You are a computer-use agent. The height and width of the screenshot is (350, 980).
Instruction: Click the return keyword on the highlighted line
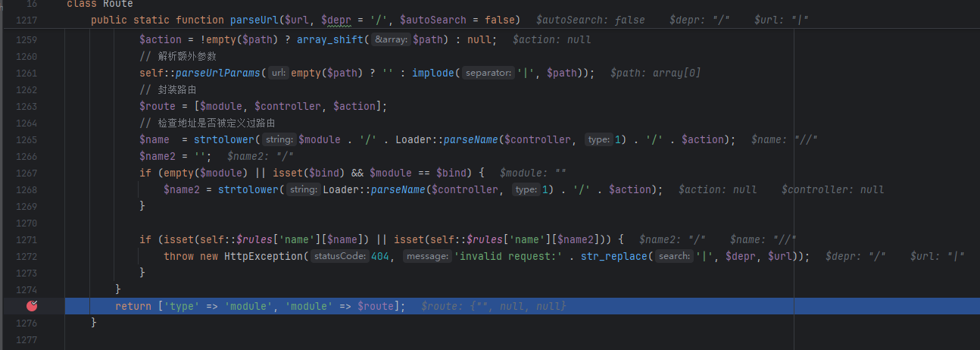pos(133,306)
